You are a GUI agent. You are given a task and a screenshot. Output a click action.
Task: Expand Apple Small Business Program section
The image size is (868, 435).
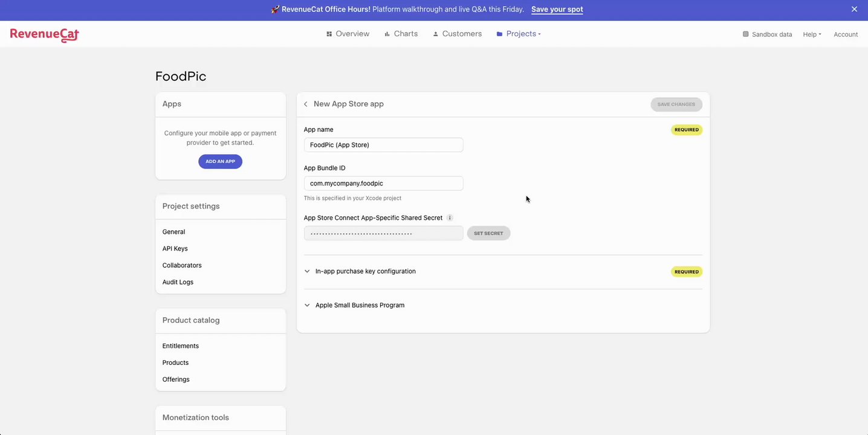point(354,305)
